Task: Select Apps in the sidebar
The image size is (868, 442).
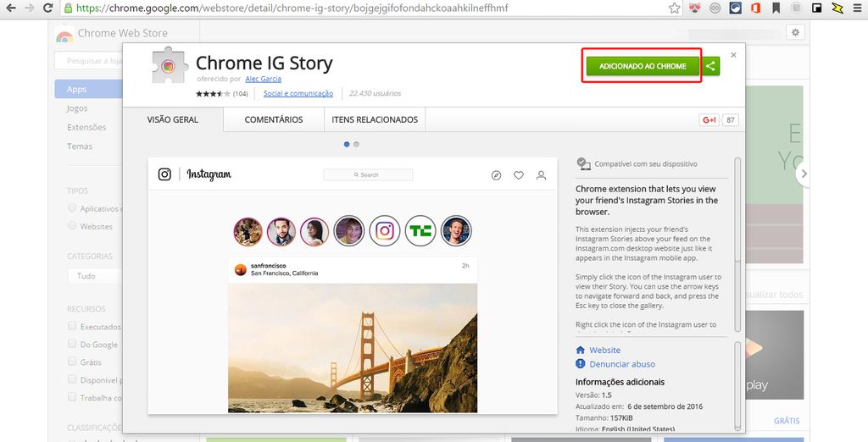Action: pos(88,89)
